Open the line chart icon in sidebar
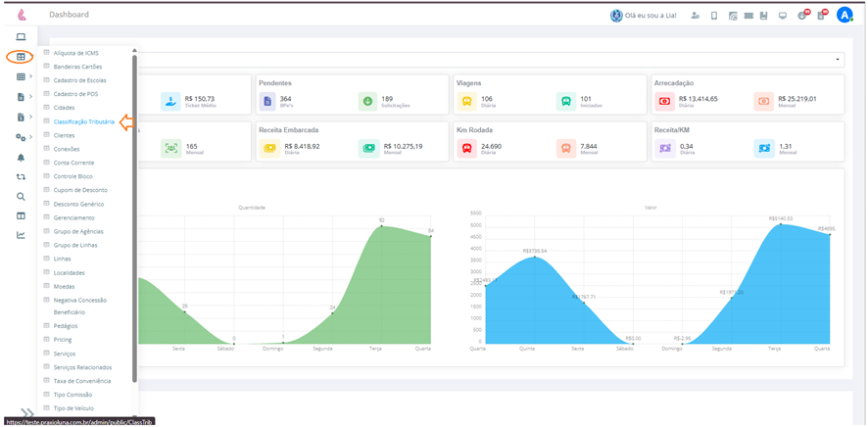 [21, 235]
